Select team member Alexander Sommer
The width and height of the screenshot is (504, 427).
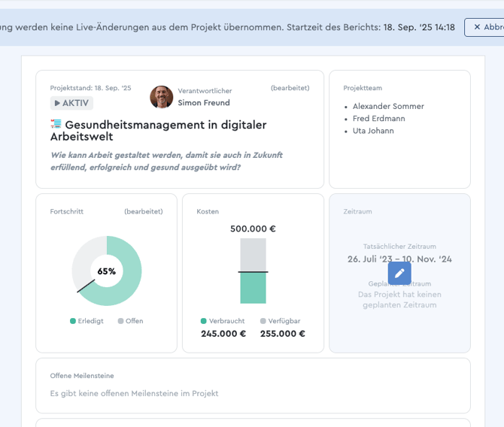[388, 107]
